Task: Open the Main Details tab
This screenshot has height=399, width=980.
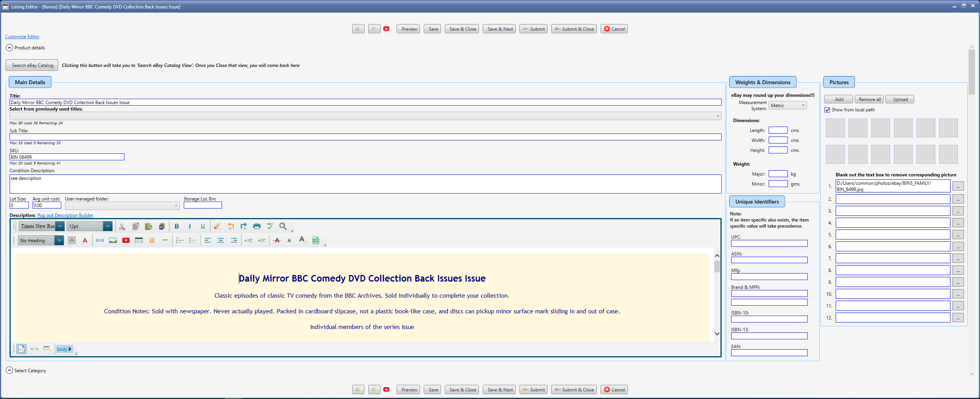Action: (30, 82)
